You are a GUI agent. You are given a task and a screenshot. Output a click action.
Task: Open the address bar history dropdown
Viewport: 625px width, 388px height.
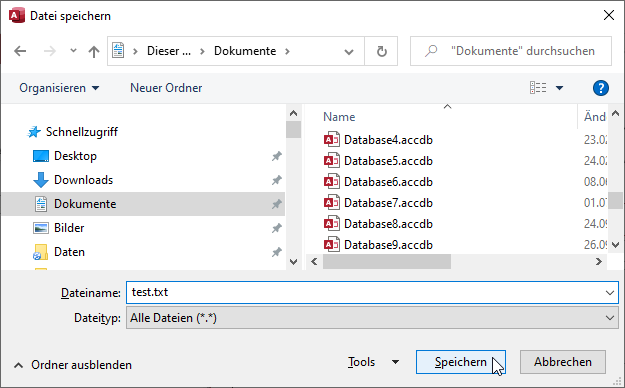click(349, 51)
